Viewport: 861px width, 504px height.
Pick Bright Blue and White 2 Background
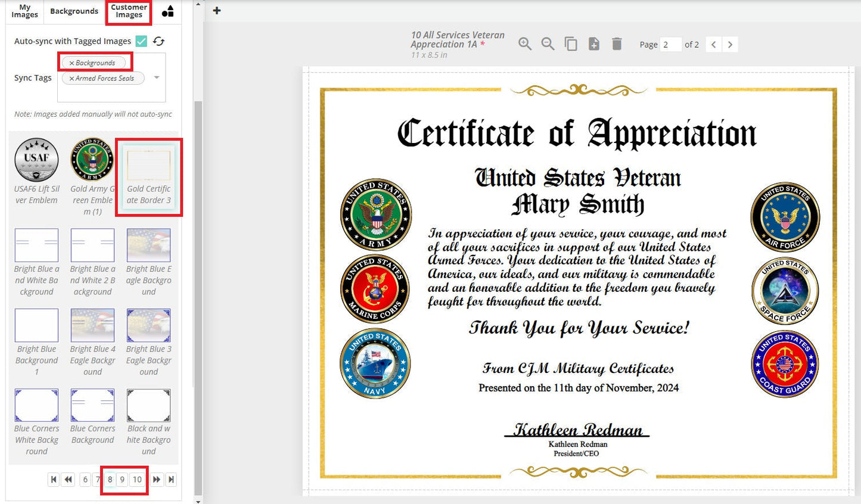pyautogui.click(x=92, y=245)
